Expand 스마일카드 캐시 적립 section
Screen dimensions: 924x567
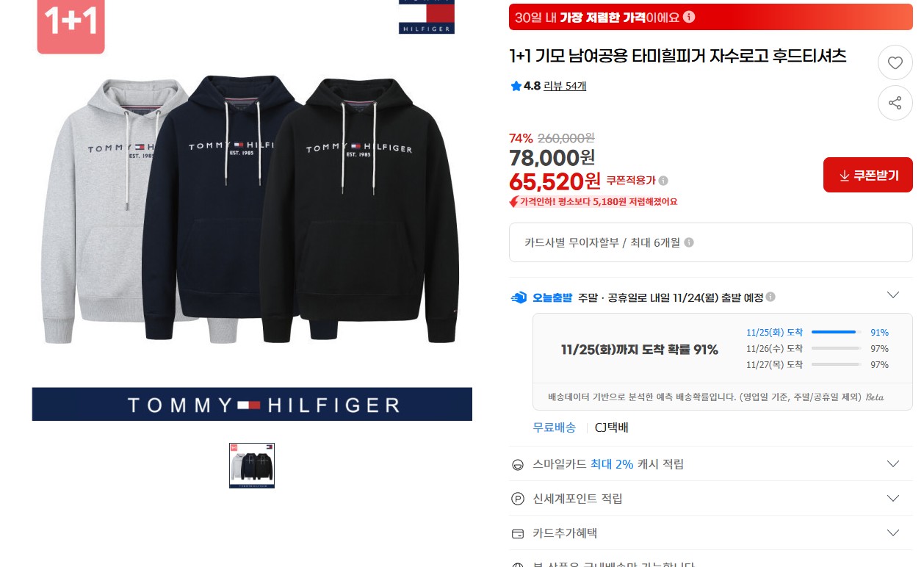[x=893, y=464]
